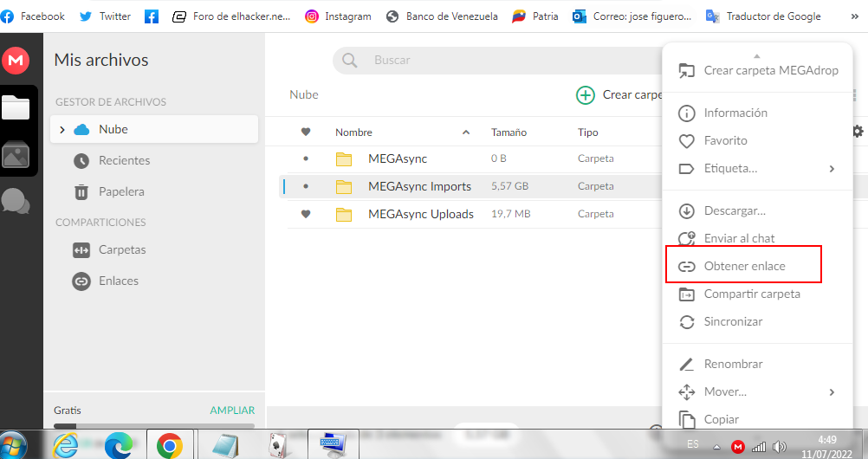Expand the Mover submenu arrow
868x459 pixels.
tap(832, 392)
